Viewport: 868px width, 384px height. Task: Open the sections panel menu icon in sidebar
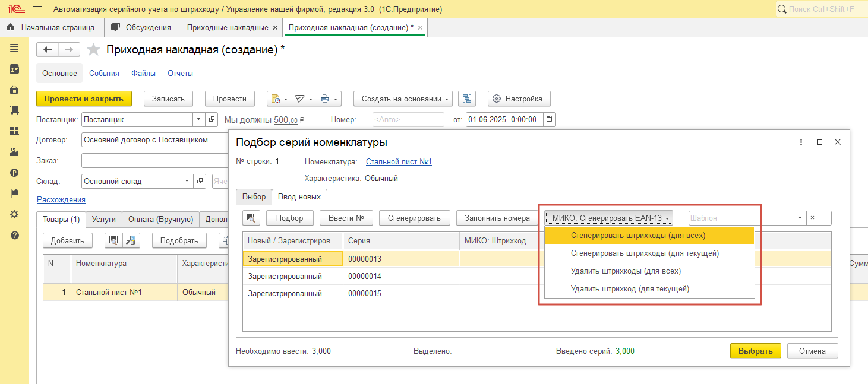coord(14,48)
